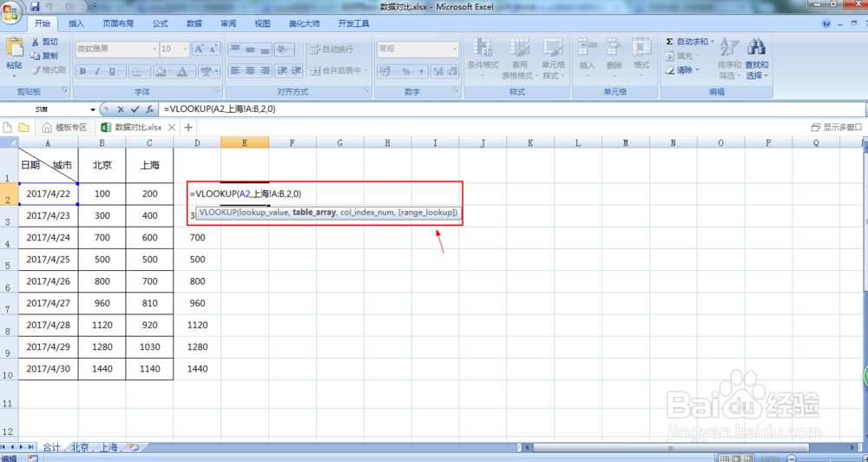The width and height of the screenshot is (868, 462).
Task: Switch to 数据 ribbon tab
Action: point(194,23)
